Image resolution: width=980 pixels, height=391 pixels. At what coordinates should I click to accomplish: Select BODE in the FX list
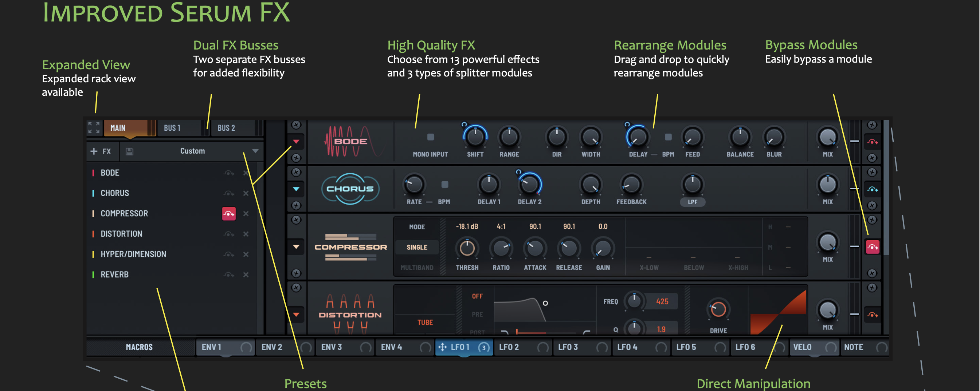click(110, 173)
